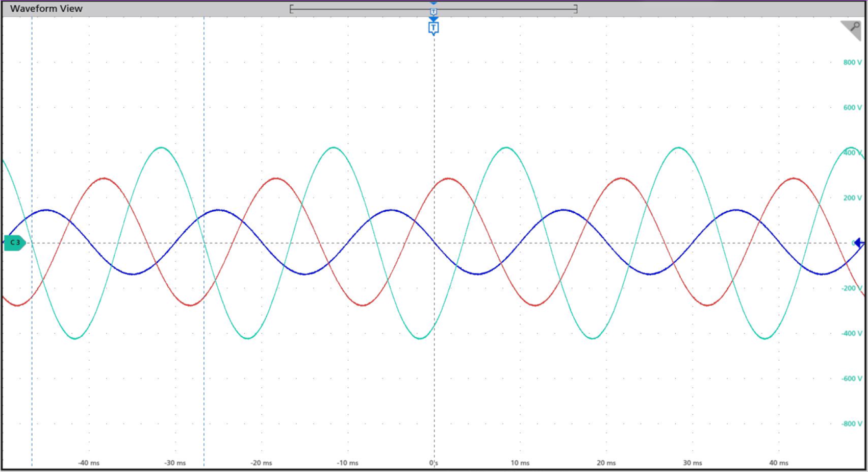Viewport: 868px width, 472px height.
Task: Click the blue trigger level arrow
Action: pyautogui.click(x=859, y=243)
